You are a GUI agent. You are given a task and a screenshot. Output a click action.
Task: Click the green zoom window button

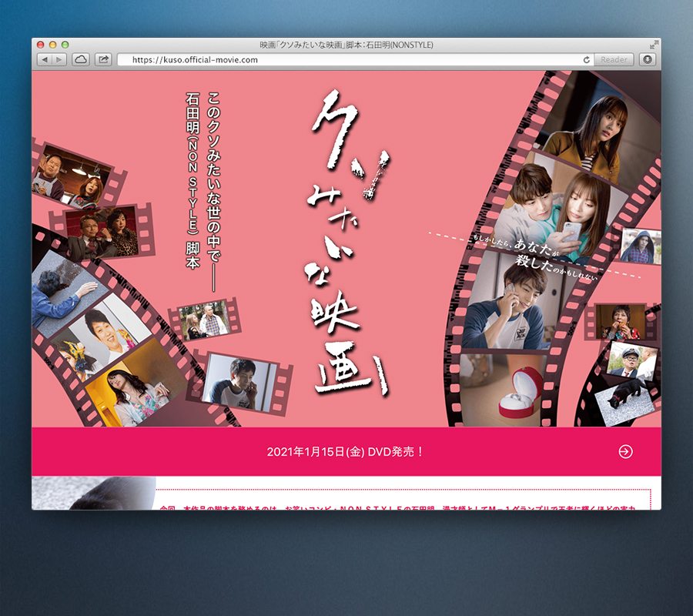click(x=65, y=45)
